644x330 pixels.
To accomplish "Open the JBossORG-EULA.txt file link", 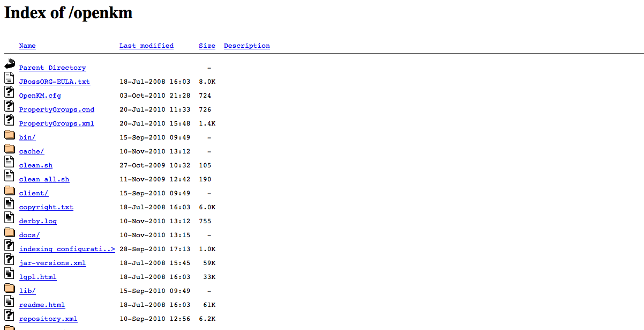I will pyautogui.click(x=55, y=82).
